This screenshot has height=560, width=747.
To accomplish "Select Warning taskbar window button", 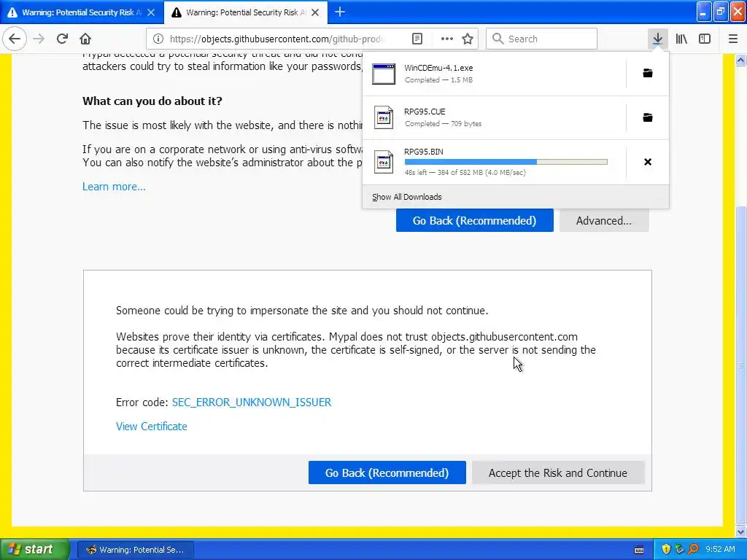I will coord(135,550).
